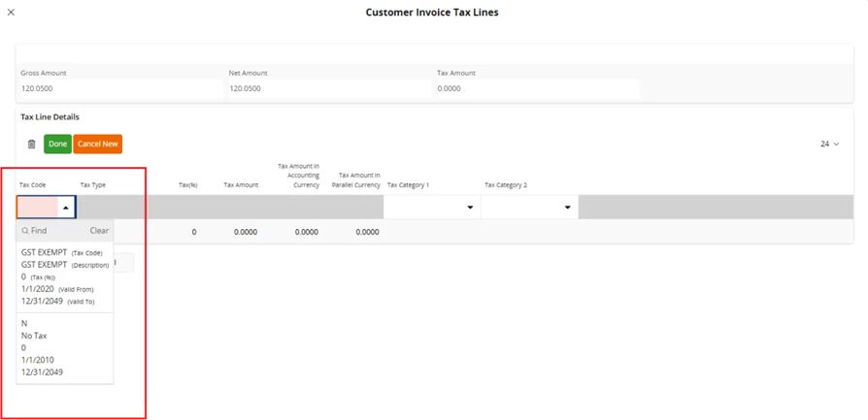Collapse the Tax Code dropdown arrow
868x420 pixels.
[66, 208]
